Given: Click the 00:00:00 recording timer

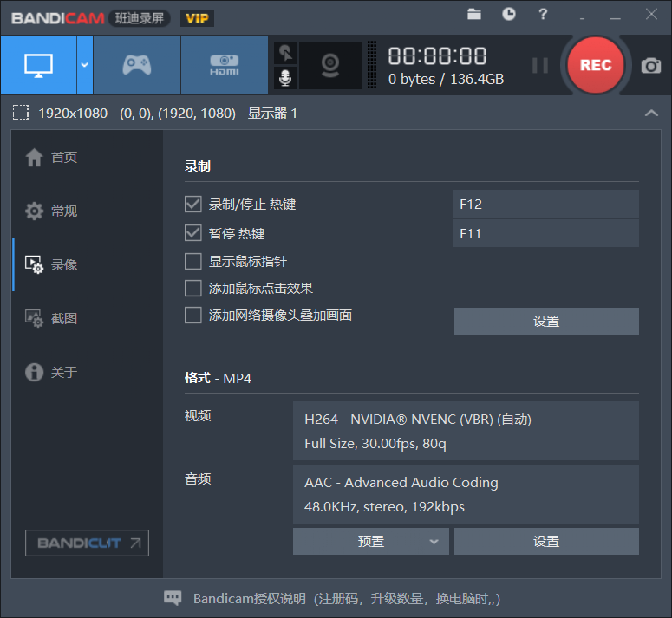Looking at the screenshot, I should [437, 56].
